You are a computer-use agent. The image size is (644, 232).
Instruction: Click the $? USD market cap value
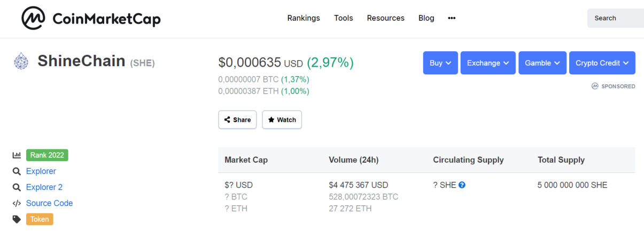[x=238, y=185]
